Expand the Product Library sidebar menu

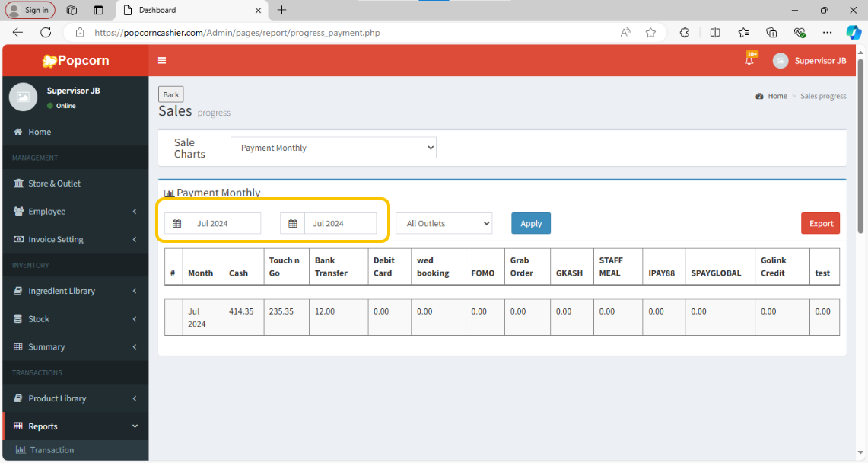pos(75,398)
